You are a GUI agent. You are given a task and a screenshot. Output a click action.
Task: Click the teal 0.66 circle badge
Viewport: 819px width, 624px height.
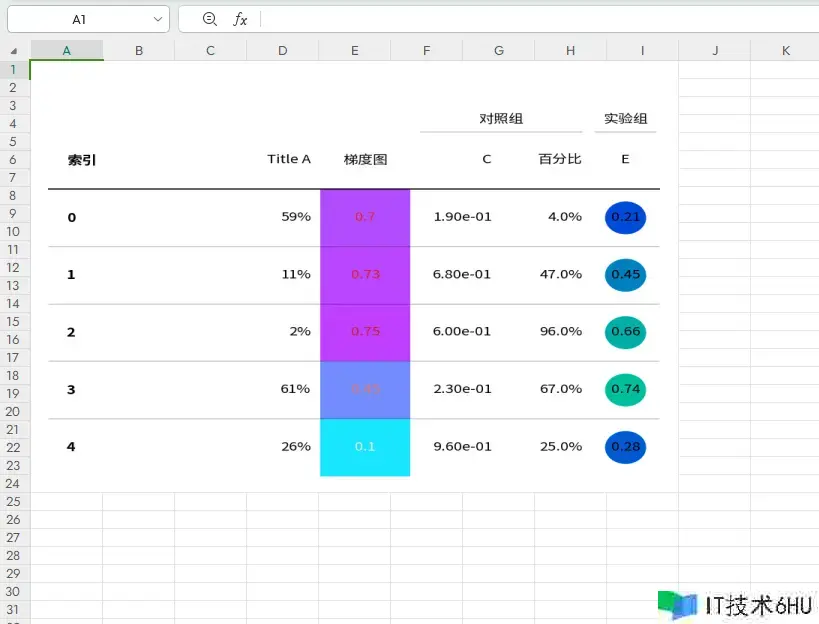(625, 332)
